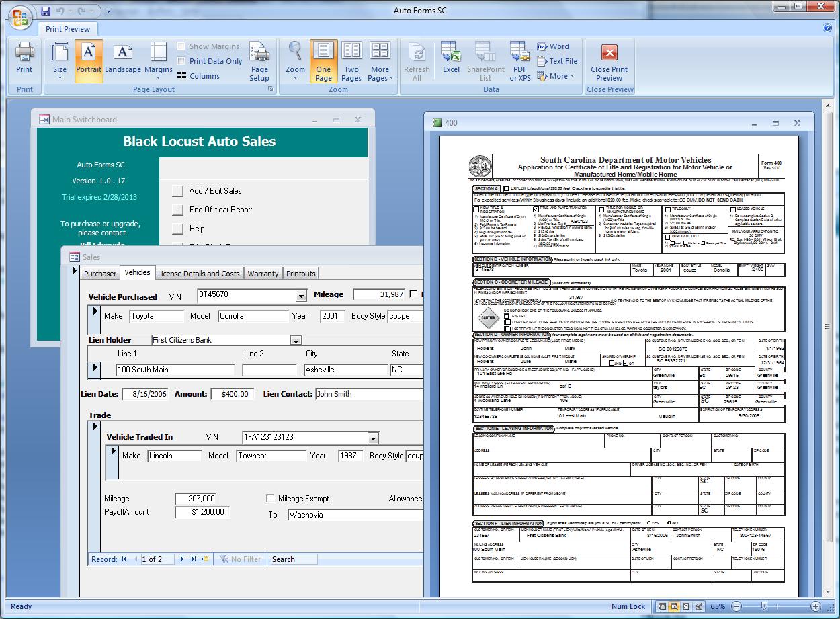840x619 pixels.
Task: Open the Page Setup dialog
Action: 259,61
